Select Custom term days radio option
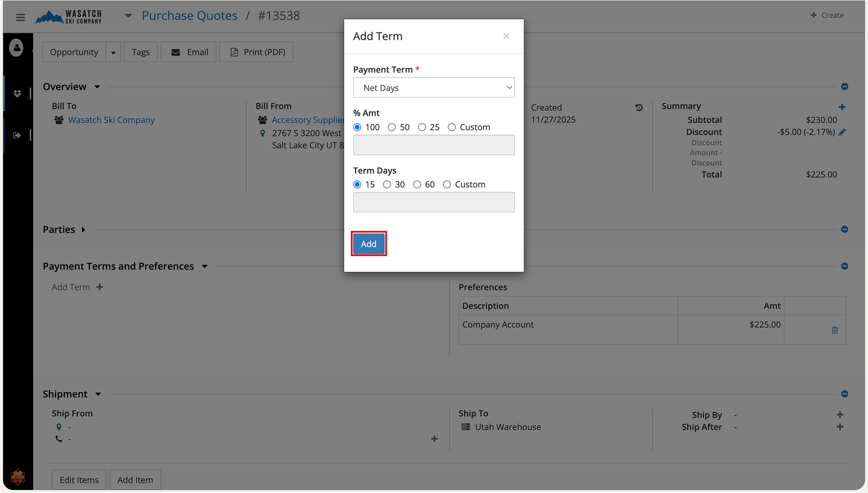Image resolution: width=868 pixels, height=493 pixels. 447,184
